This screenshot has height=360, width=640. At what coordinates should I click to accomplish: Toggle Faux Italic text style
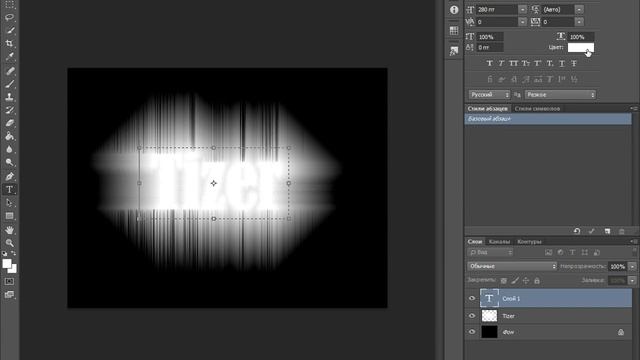click(x=502, y=63)
